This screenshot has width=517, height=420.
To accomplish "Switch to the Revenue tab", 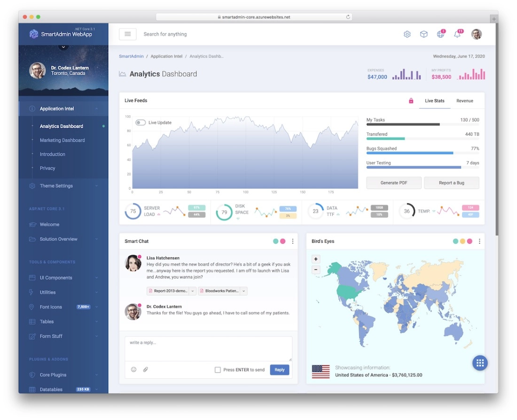I will click(464, 101).
